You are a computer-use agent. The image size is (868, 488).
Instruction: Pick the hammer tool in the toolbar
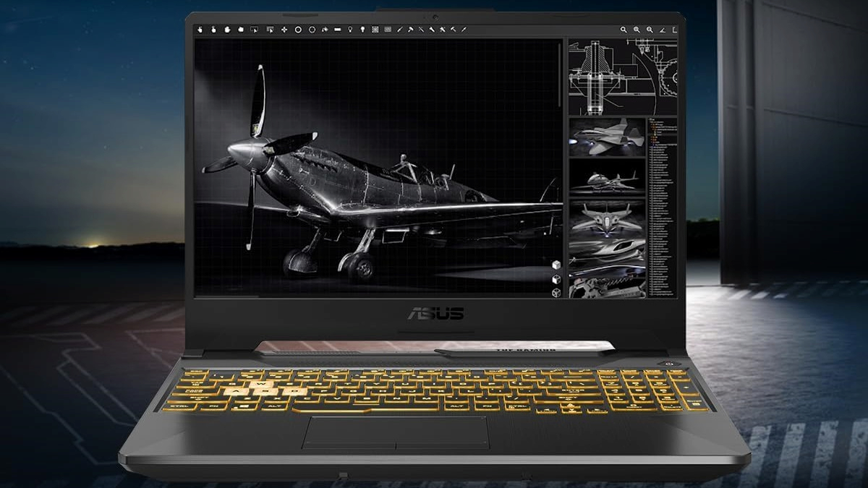(409, 30)
